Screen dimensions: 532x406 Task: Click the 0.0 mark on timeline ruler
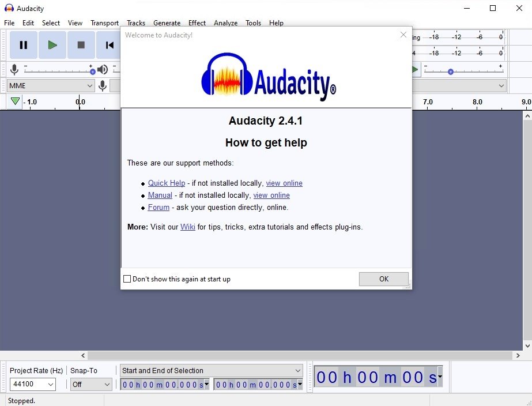[81, 102]
